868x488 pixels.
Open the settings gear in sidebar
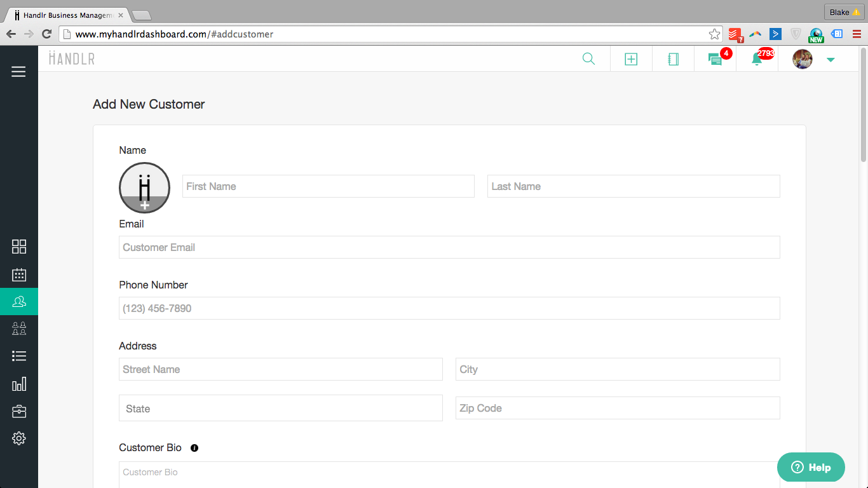click(19, 438)
